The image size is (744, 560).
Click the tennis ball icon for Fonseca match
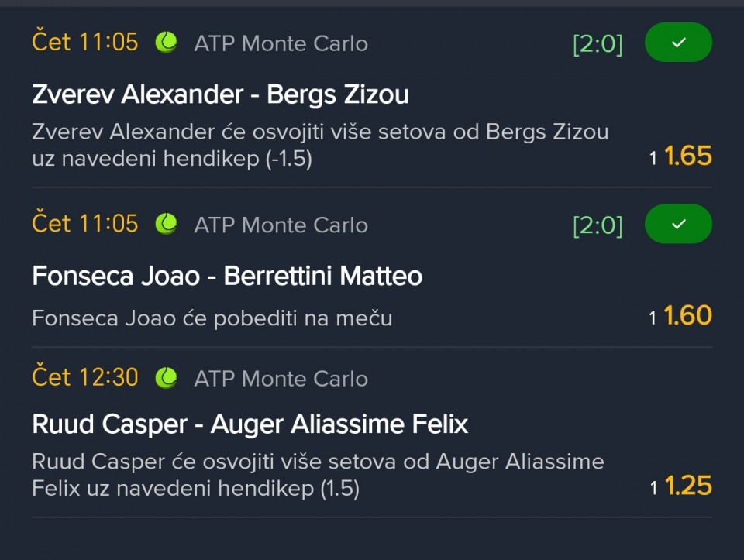[166, 225]
